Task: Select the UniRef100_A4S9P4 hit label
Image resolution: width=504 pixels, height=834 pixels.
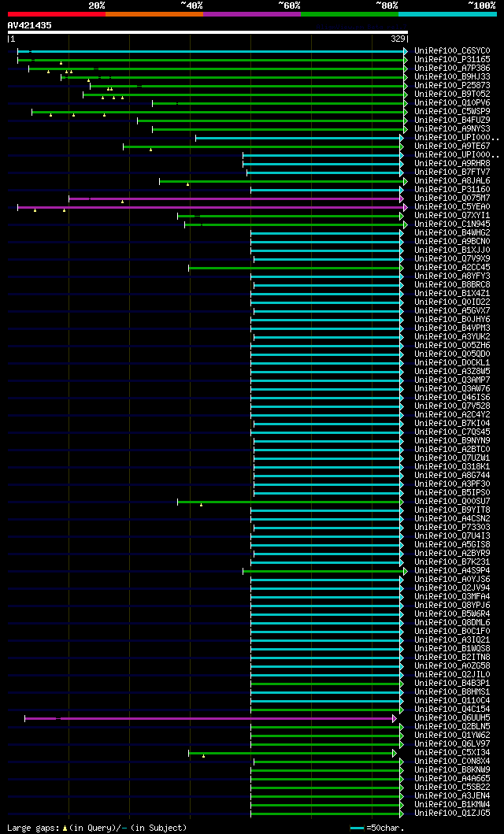Action: 453,571
